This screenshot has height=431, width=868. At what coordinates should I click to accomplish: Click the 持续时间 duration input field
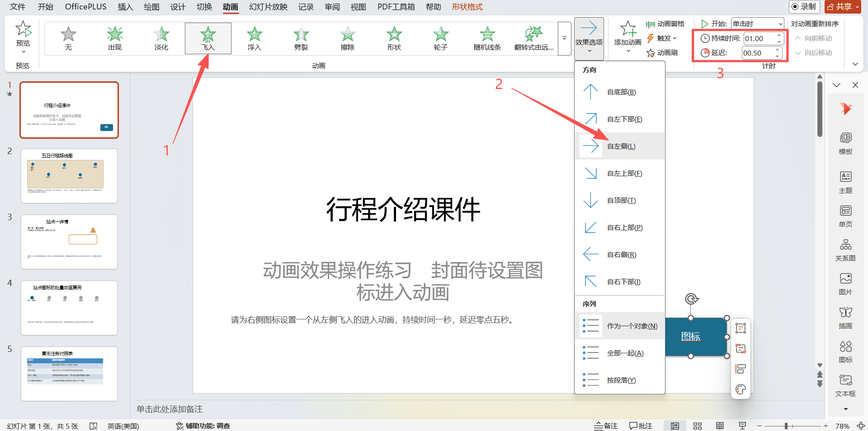(759, 38)
